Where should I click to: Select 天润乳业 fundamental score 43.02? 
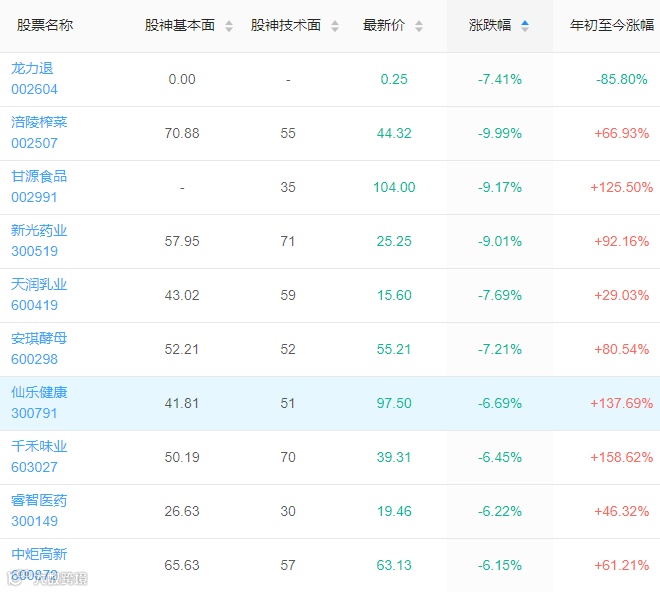(x=182, y=295)
